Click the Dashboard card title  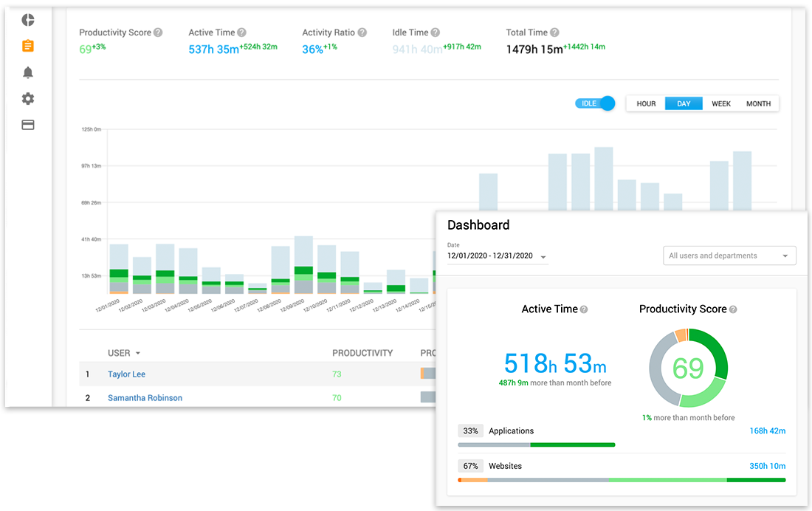coord(478,225)
